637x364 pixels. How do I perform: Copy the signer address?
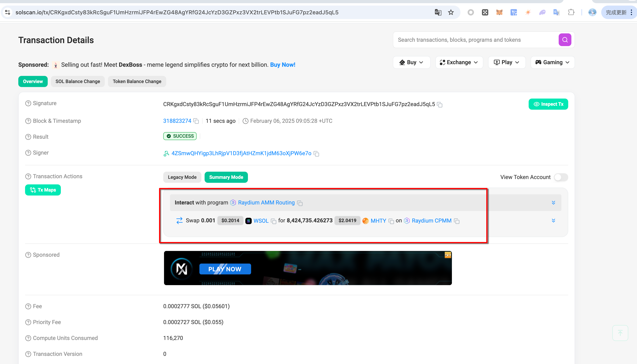316,154
